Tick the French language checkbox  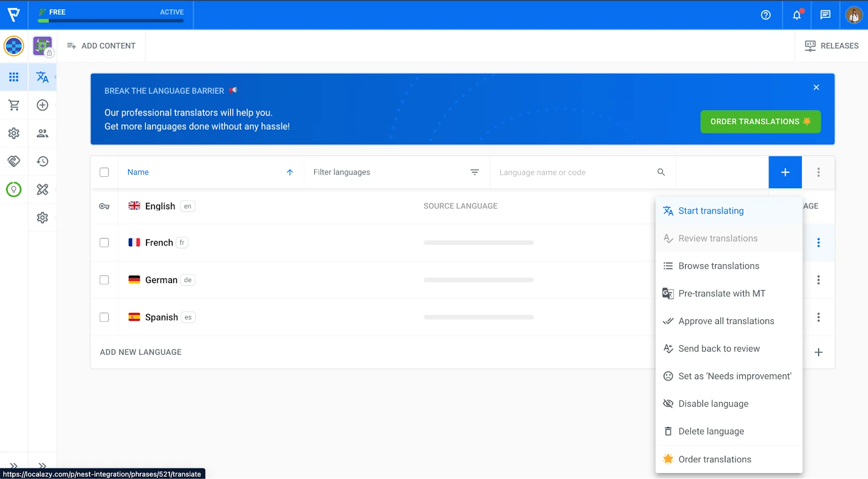[x=104, y=242]
